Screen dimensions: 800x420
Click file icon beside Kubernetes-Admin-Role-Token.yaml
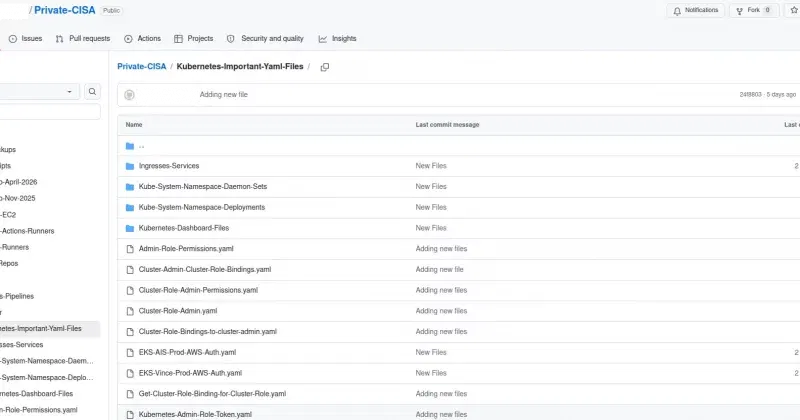(130, 414)
